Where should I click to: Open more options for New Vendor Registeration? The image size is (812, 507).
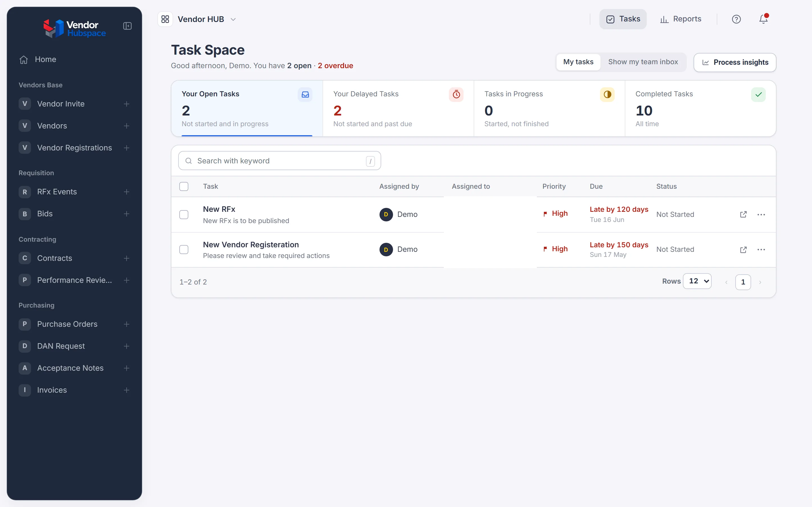click(x=761, y=250)
